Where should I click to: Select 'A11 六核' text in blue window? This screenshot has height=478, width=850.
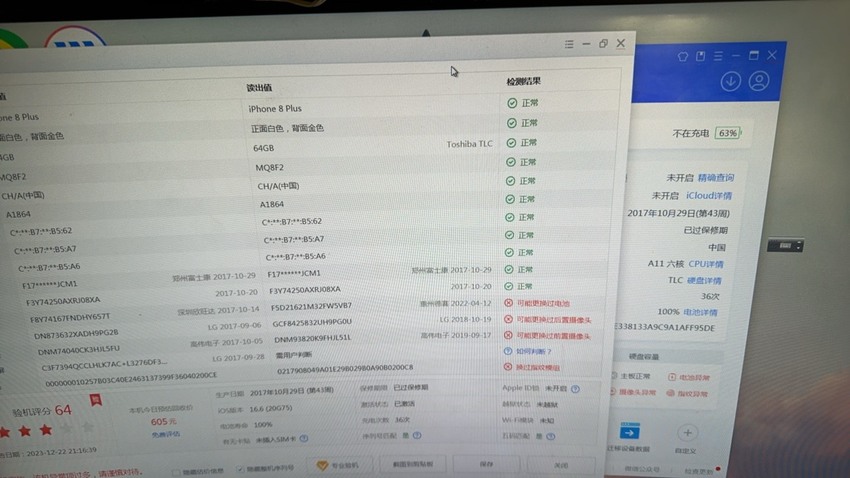666,263
